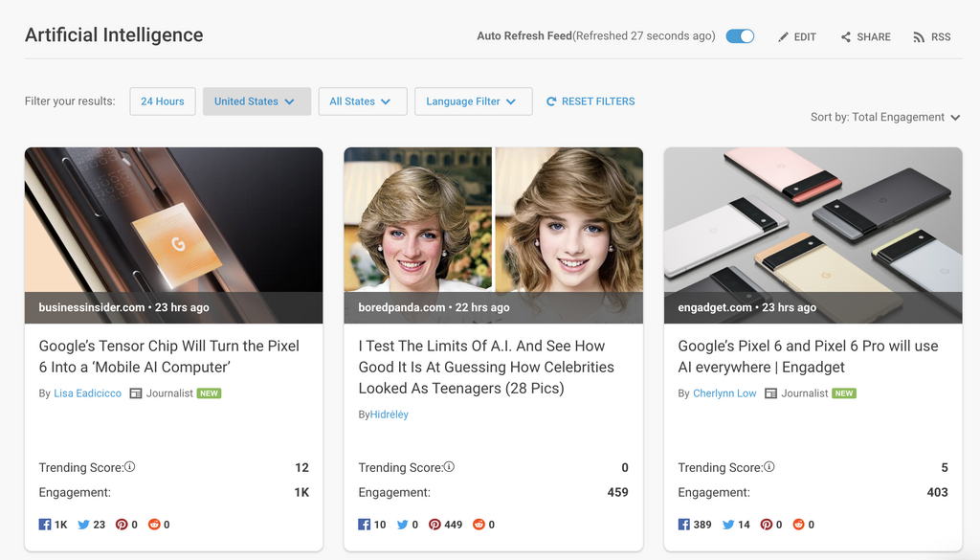Click Twitter icon on the engadget card

(x=728, y=525)
